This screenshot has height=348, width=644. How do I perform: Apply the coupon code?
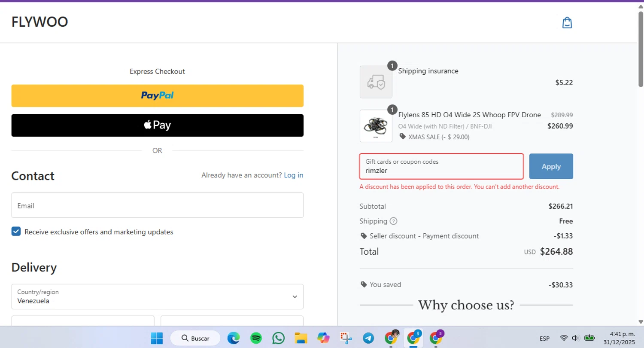tap(551, 166)
